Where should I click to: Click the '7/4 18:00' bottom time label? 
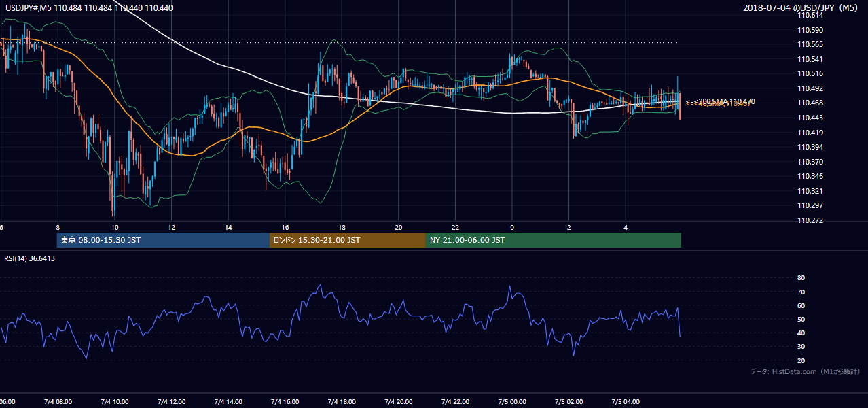[x=342, y=401]
